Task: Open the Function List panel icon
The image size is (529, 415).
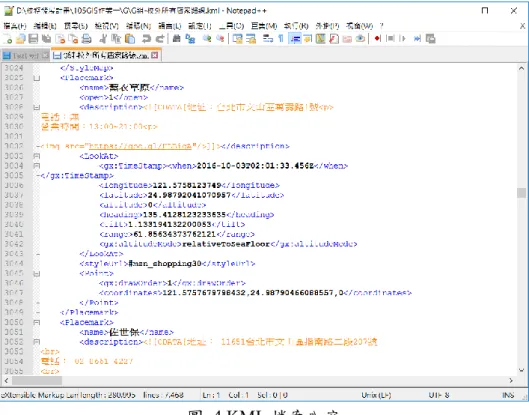Action: pos(334,39)
